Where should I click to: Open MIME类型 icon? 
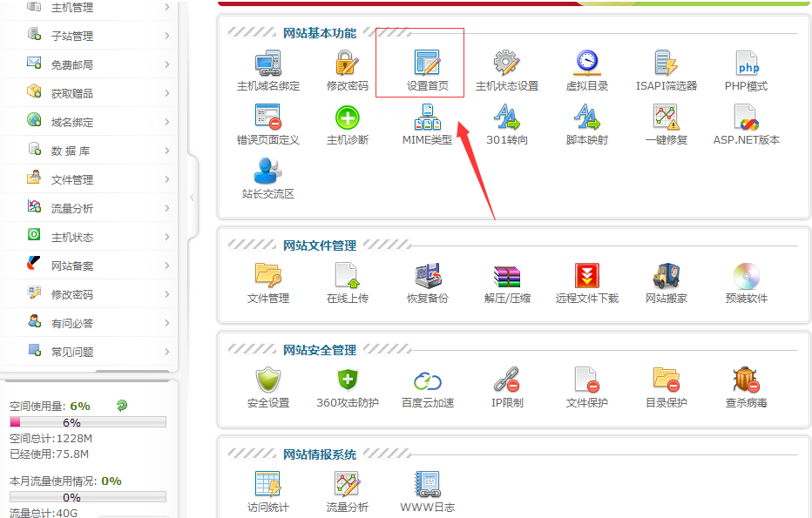coord(427,117)
